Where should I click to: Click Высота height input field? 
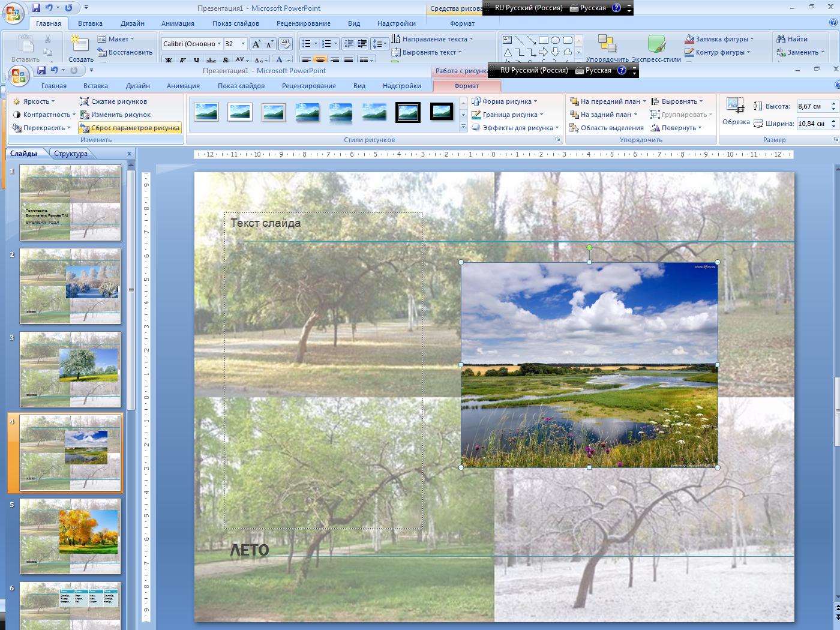pyautogui.click(x=812, y=106)
